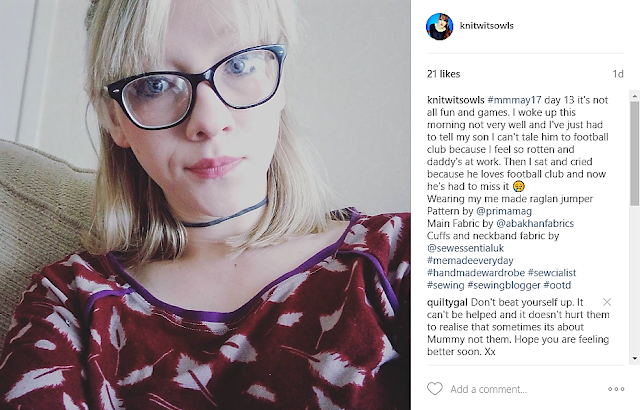The height and width of the screenshot is (410, 640).
Task: Like the post with the heart icon
Action: [x=435, y=389]
